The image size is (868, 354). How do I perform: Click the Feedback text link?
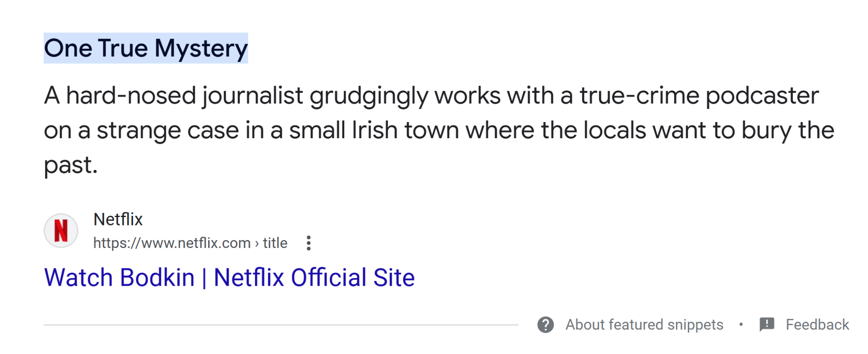[817, 325]
